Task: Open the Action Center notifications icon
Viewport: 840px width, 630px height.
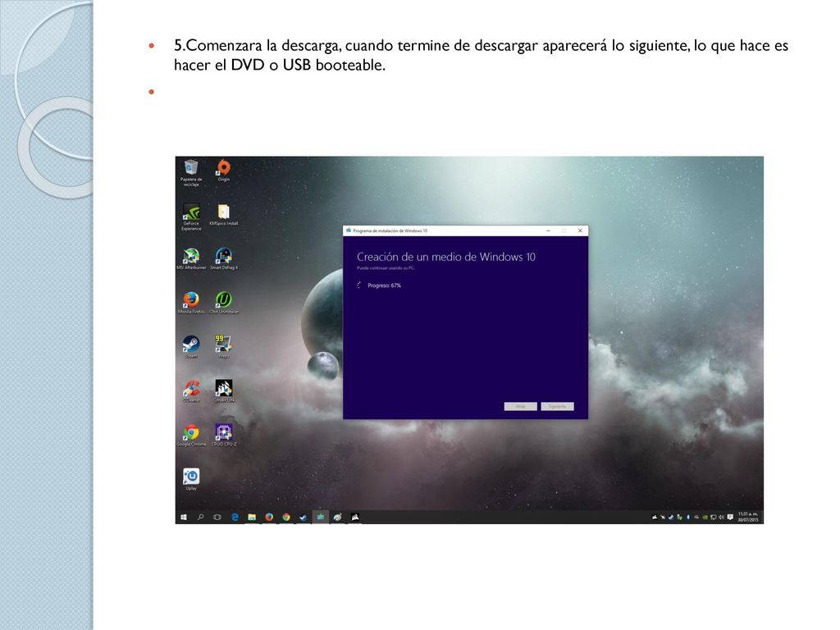Action: tap(730, 517)
